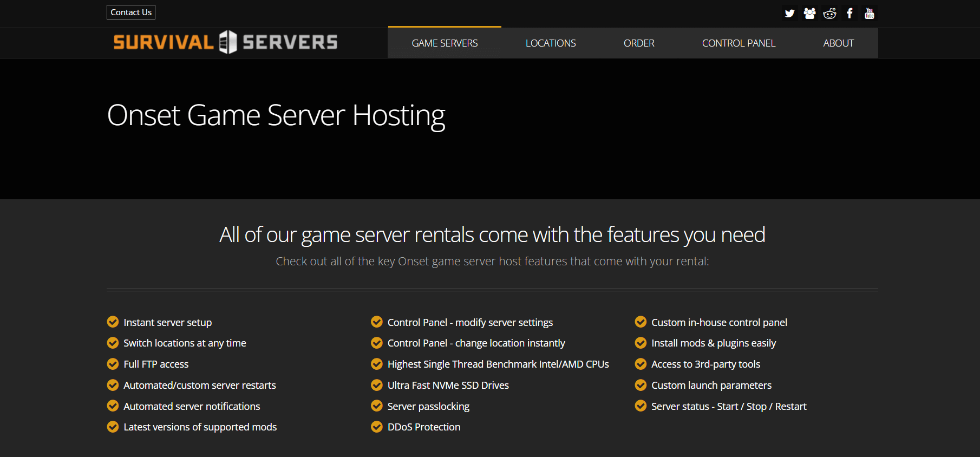This screenshot has height=457, width=980.
Task: Click the checkmark beside Server status Start/Stop/Restart
Action: 641,406
